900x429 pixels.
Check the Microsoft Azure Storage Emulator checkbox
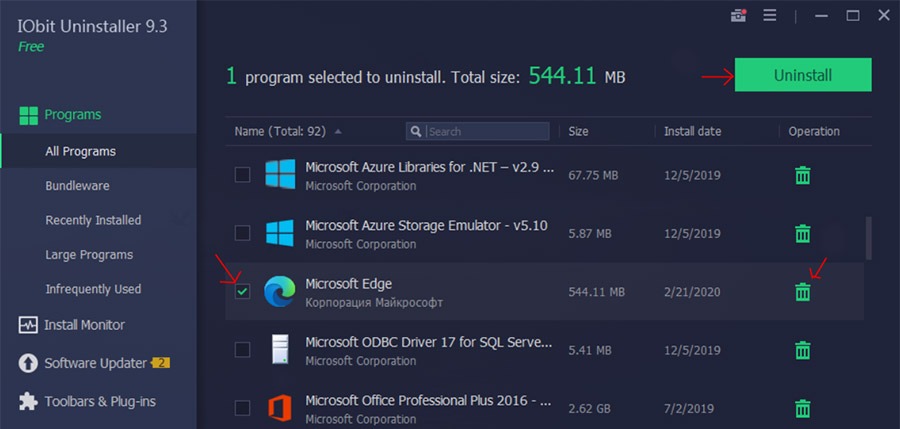[x=243, y=233]
